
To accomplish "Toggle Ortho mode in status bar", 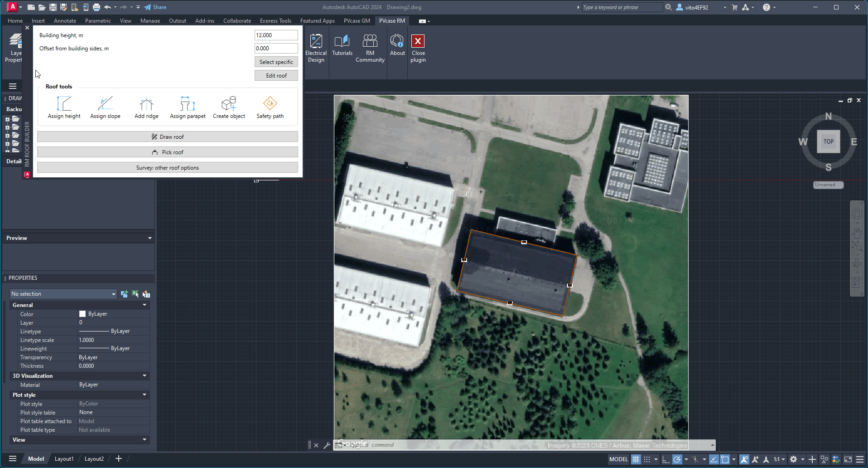I will click(x=665, y=459).
